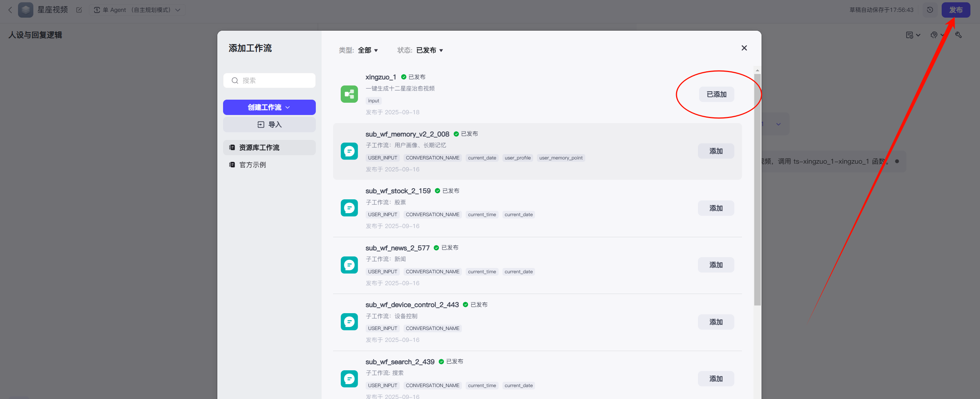Viewport: 980px width, 399px height.
Task: Click the wrench debug icon at top right
Action: pyautogui.click(x=958, y=35)
